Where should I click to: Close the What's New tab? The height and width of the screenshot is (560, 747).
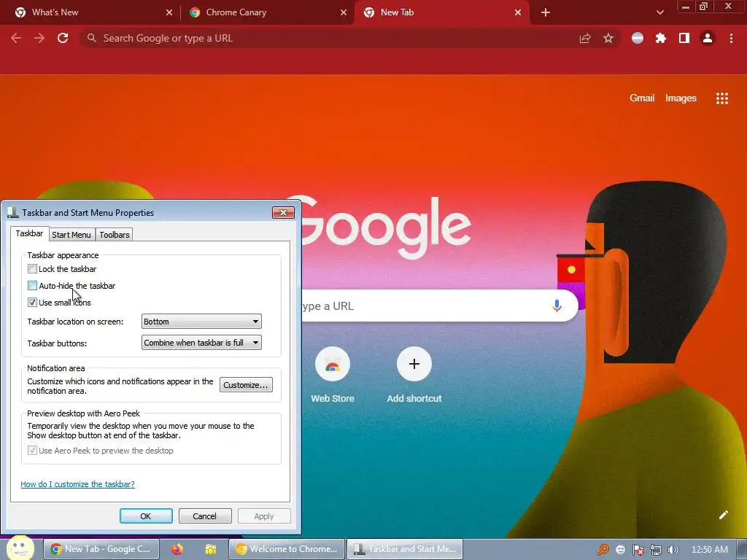pos(169,12)
